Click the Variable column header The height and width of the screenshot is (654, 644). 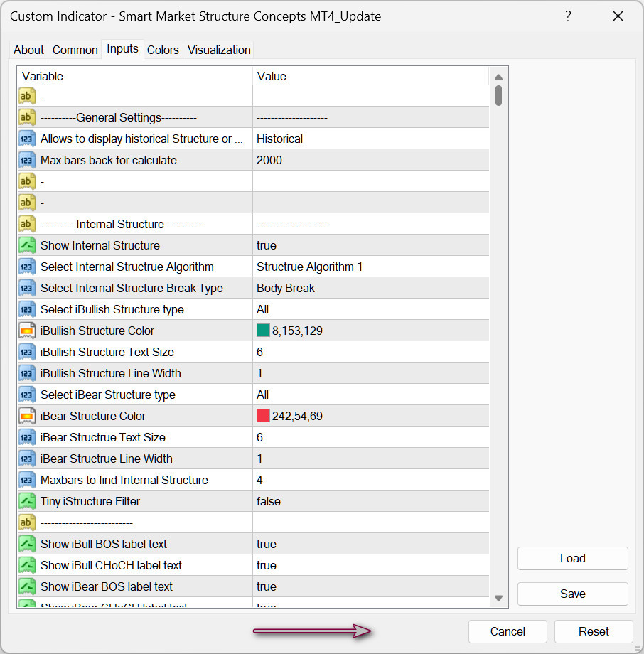pos(135,76)
